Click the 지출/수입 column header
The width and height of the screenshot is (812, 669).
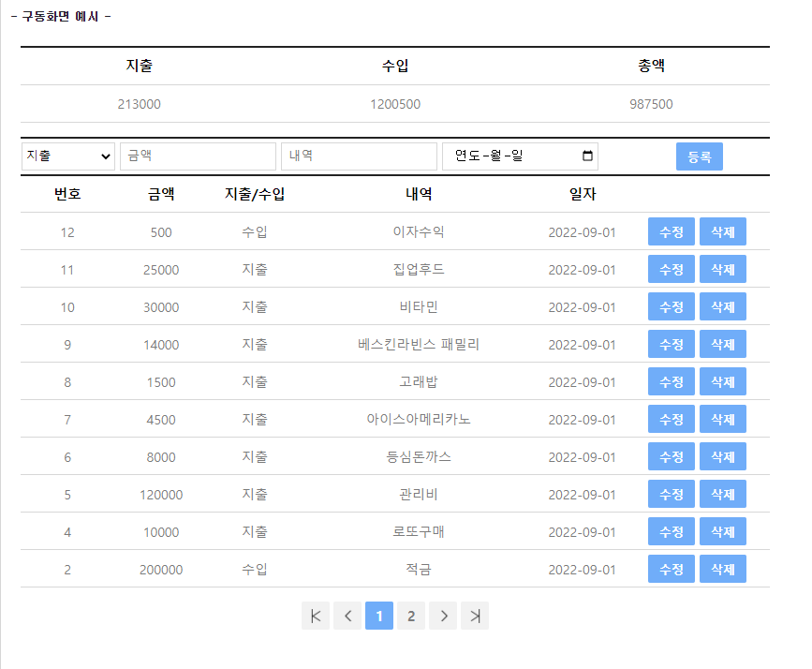coord(254,194)
